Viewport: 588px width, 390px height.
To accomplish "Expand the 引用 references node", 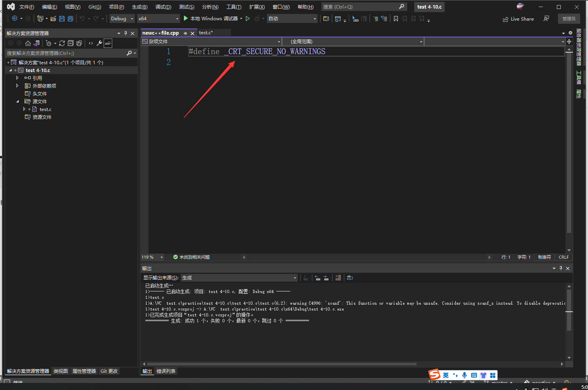I will click(x=17, y=78).
